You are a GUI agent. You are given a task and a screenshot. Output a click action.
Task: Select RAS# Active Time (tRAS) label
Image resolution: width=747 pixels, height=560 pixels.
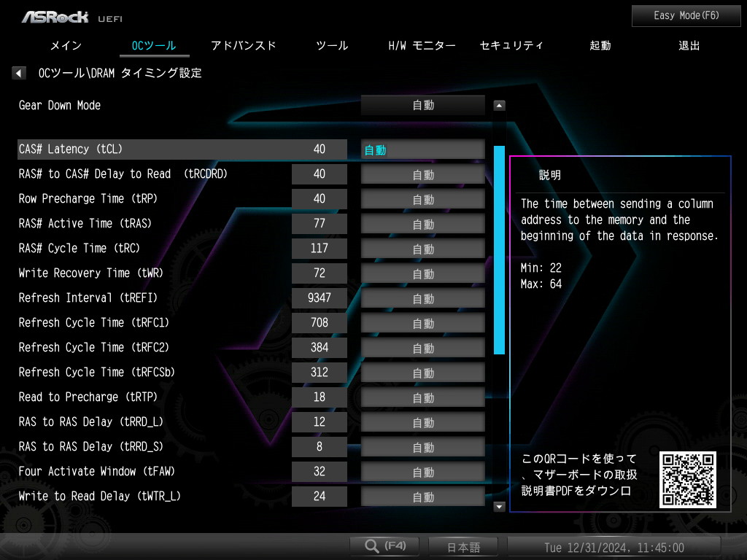85,223
